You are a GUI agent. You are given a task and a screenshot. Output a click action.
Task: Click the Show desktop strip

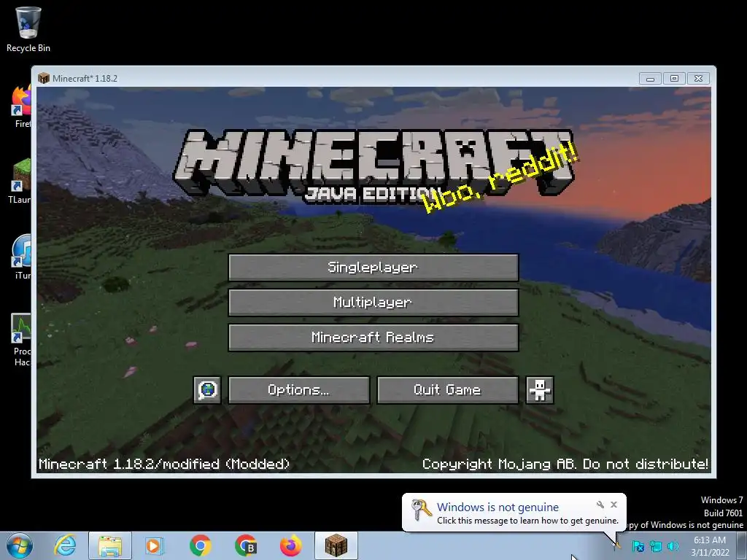click(742, 545)
